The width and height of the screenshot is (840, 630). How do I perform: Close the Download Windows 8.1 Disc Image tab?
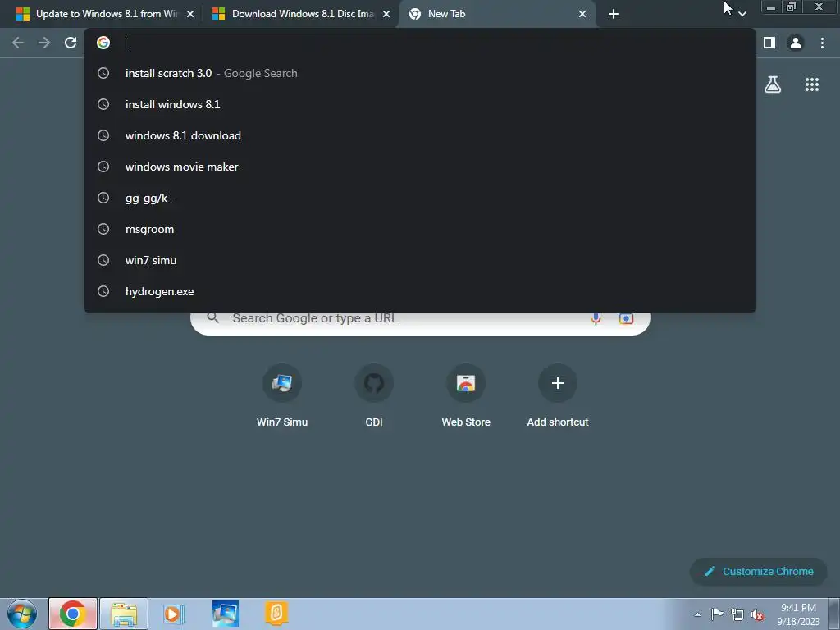pos(386,14)
